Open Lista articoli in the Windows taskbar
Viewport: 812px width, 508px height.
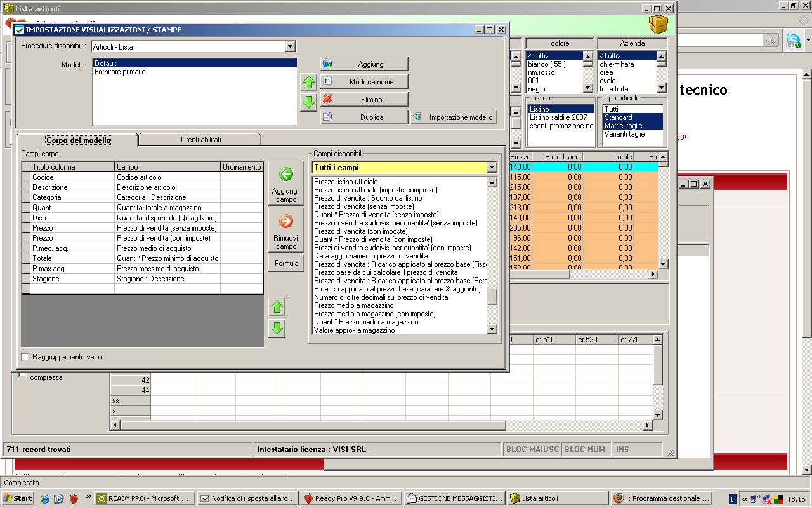click(x=556, y=498)
